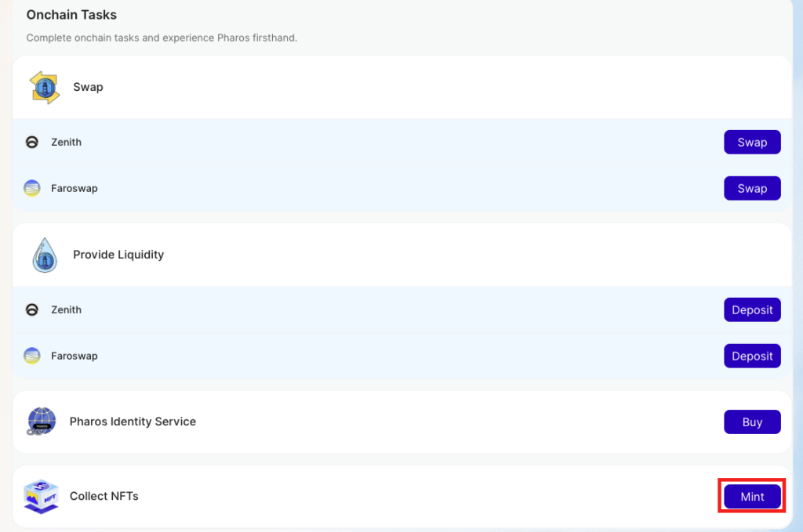Click the Swap section arrows icon
Viewport: 803px width, 532px height.
(45, 87)
